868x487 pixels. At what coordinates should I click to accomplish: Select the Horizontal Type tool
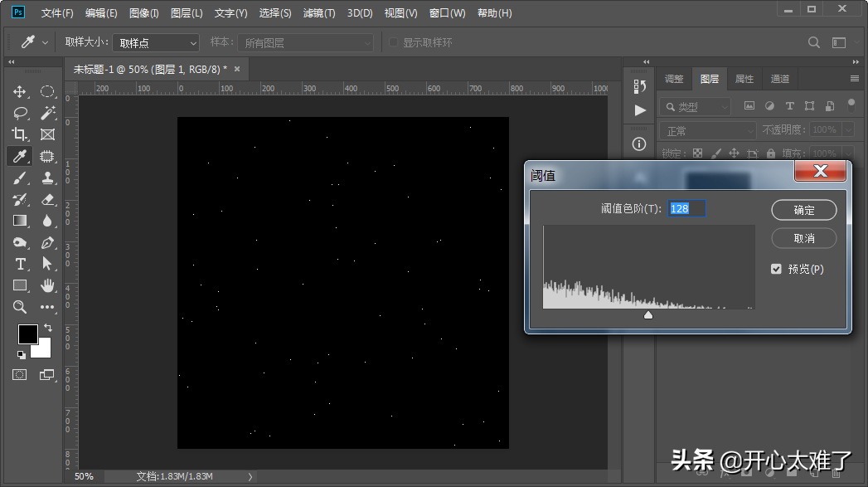(x=20, y=265)
